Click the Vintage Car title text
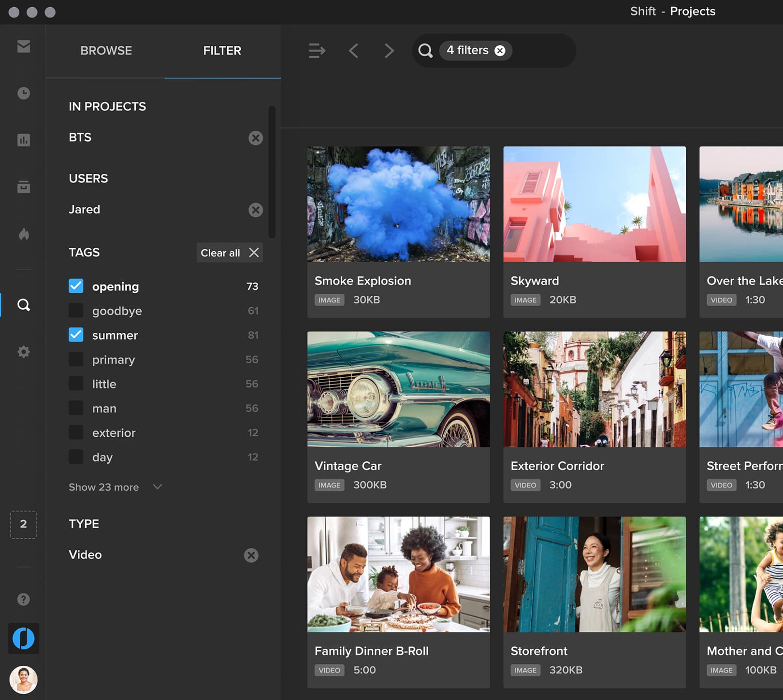Image resolution: width=783 pixels, height=700 pixels. (348, 466)
